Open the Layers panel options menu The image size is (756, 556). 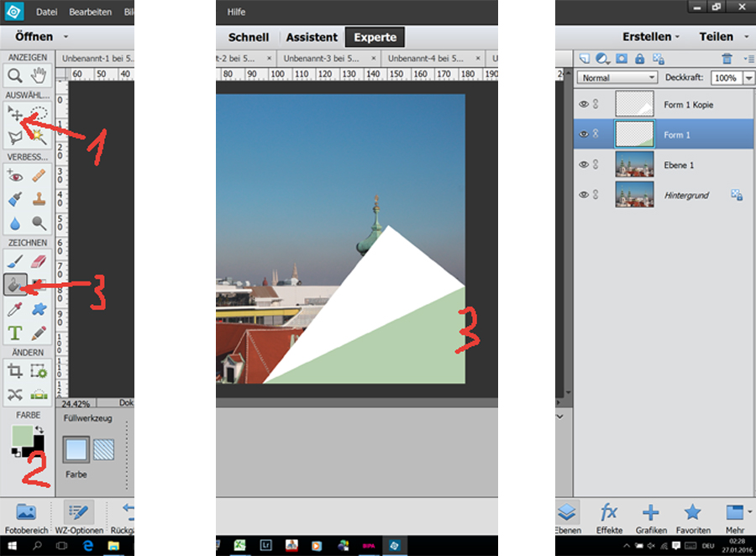click(748, 59)
